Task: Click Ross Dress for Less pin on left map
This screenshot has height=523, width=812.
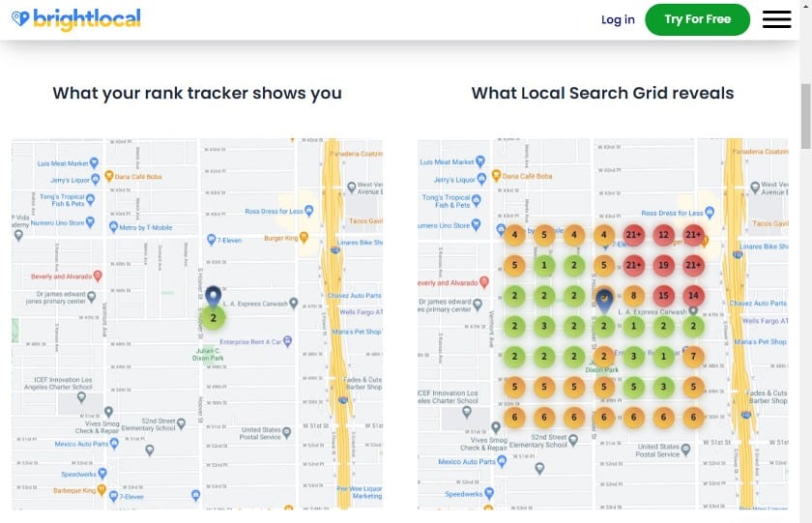Action: click(309, 210)
